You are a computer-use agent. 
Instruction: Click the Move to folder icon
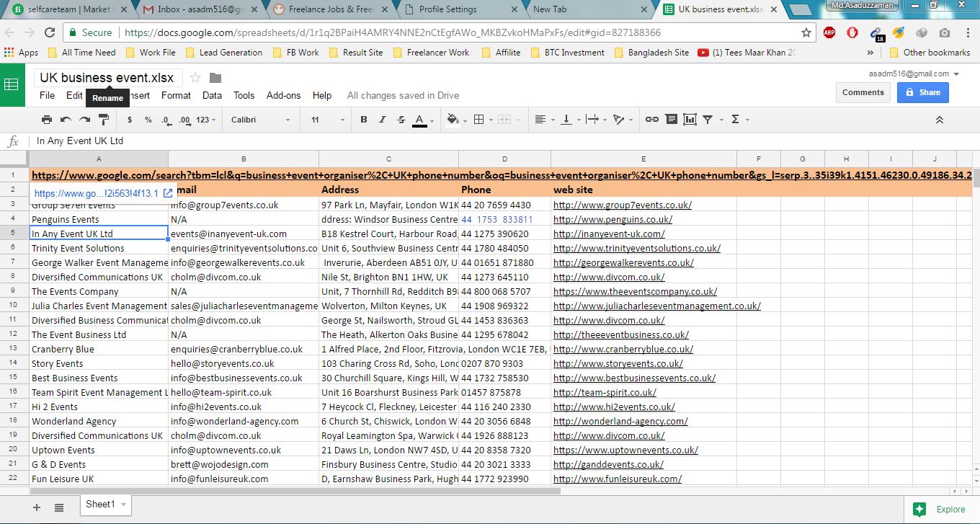[215, 78]
